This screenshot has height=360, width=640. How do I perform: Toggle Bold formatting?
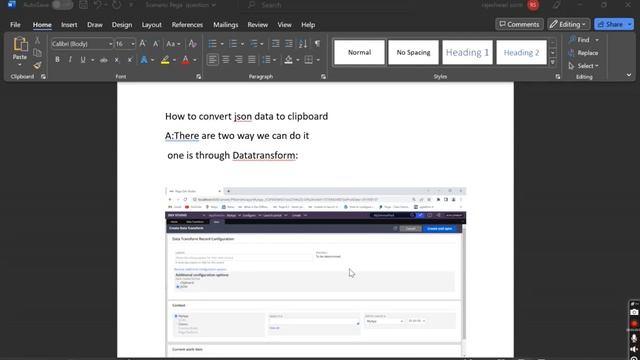coord(57,60)
